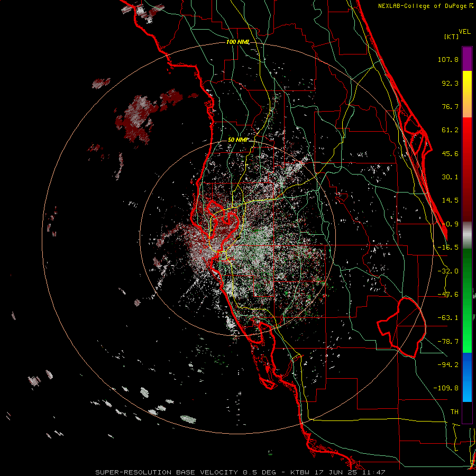This screenshot has height=476, width=476.
Task: Click the 100 NMI range ring label
Action: point(237,42)
